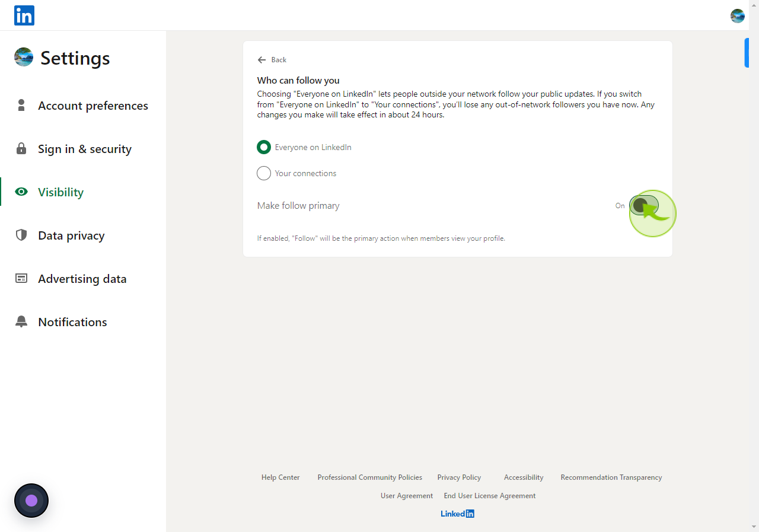Open Recommendation Transparency link
759x532 pixels.
pyautogui.click(x=611, y=477)
